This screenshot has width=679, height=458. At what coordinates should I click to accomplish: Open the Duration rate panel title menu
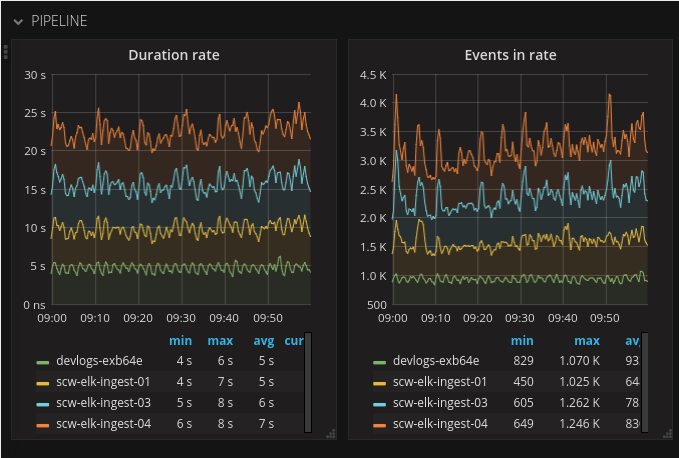(x=174, y=55)
